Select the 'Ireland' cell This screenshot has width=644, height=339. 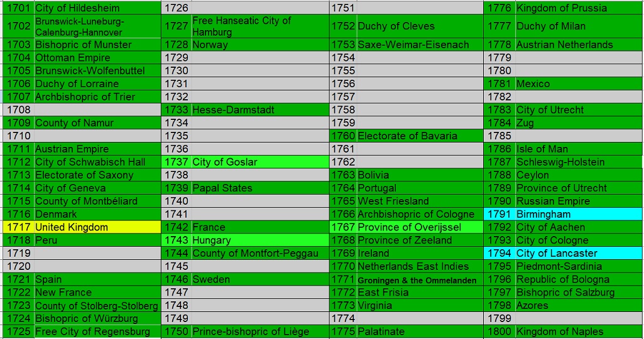(420, 253)
